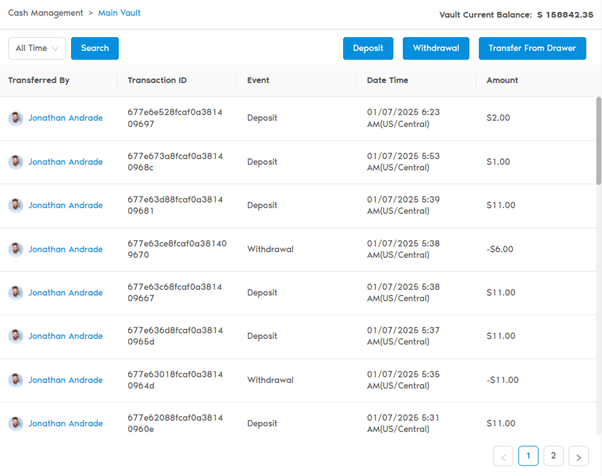This screenshot has width=602, height=476.
Task: Open the Withdrawal button
Action: coord(435,48)
